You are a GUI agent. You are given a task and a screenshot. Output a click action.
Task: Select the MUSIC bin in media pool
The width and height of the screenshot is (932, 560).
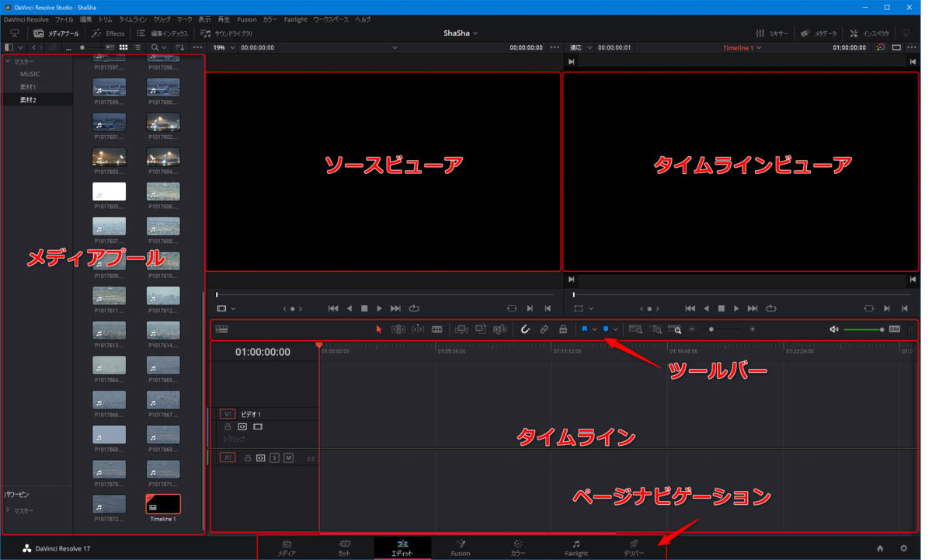click(x=30, y=74)
